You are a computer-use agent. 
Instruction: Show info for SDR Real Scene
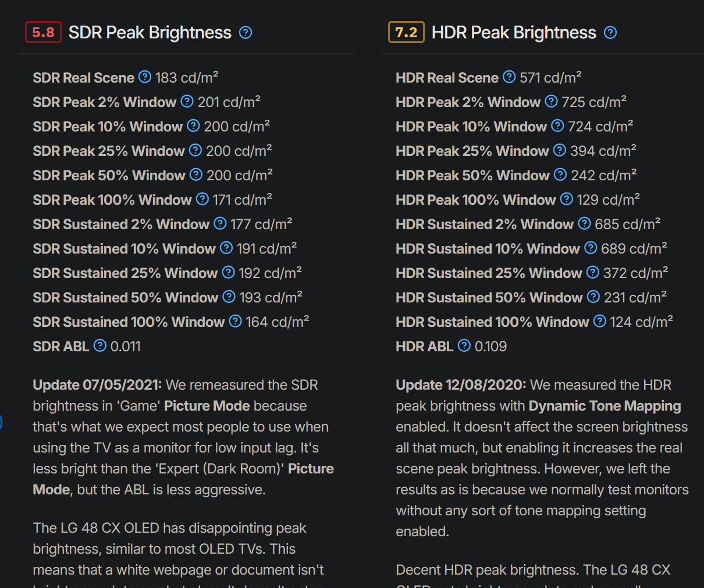tap(145, 77)
